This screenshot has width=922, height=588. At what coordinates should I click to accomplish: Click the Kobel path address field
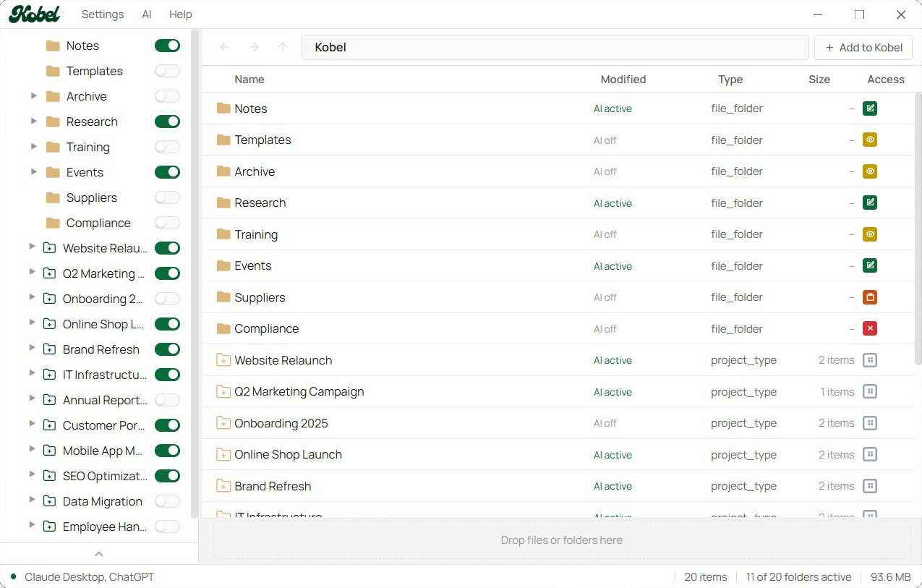[x=555, y=48]
